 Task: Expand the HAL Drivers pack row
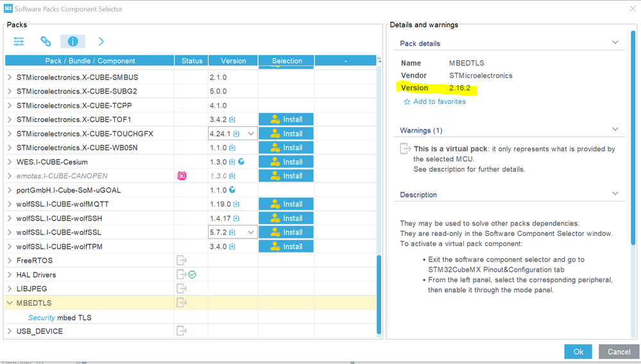point(10,275)
